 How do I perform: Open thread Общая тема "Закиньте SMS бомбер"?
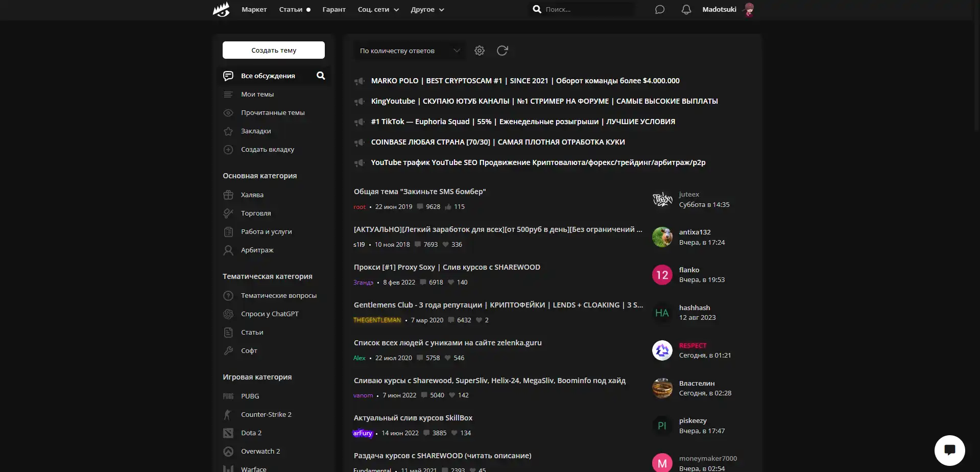point(419,192)
